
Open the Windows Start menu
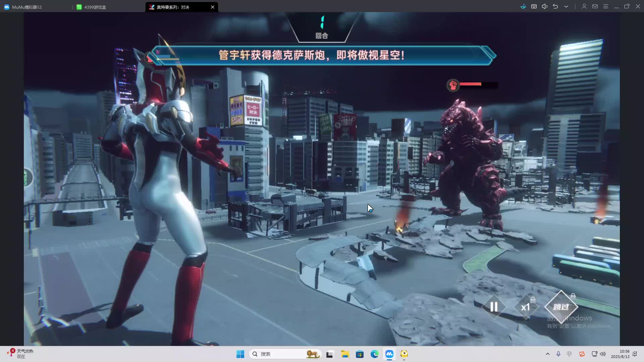[x=240, y=354]
